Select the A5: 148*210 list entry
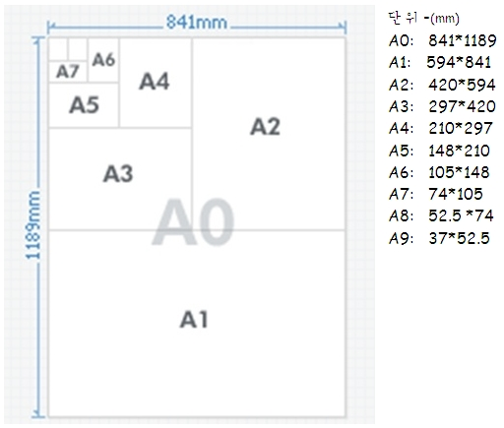Screen dimensions: 504x428 coord(439,151)
